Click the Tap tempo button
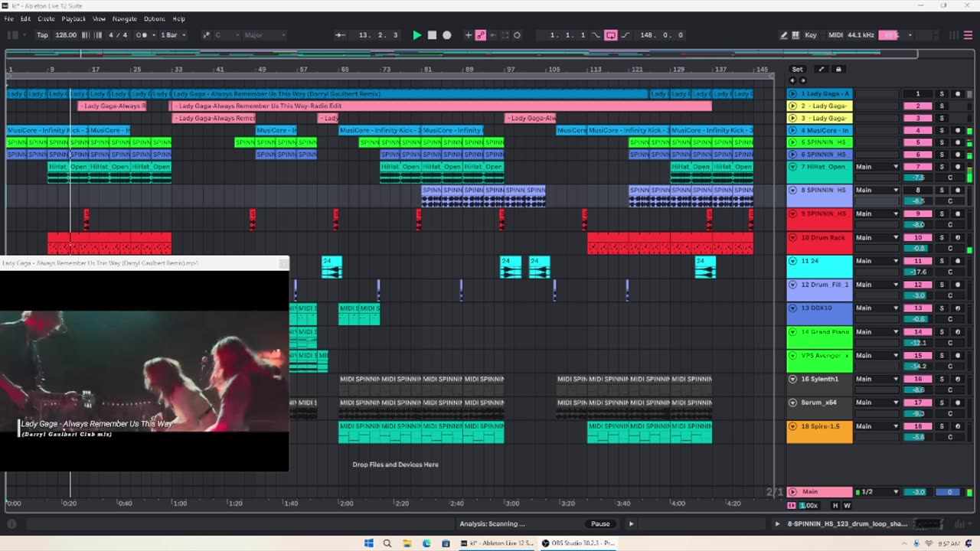 42,35
